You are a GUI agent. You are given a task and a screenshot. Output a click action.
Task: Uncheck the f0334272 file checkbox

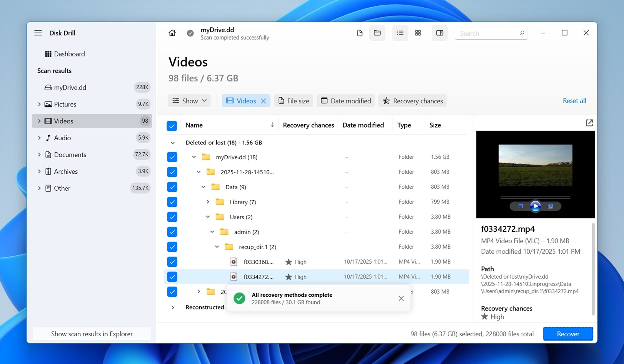click(x=172, y=277)
